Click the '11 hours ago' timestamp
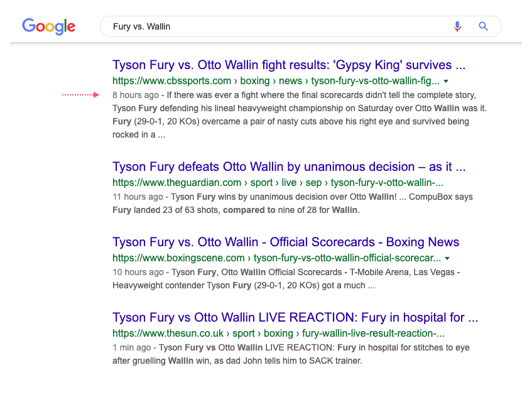Viewport: 532px width, 397px height. [x=138, y=197]
